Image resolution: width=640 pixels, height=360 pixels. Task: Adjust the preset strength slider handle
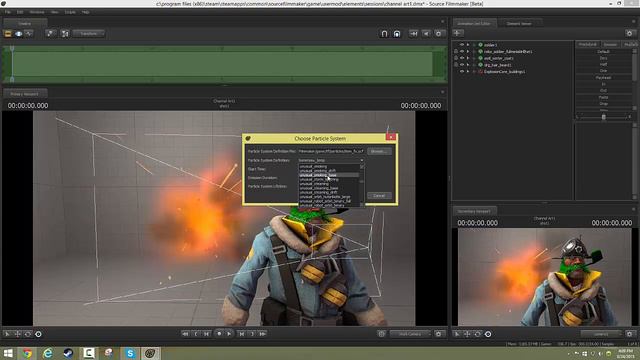click(604, 117)
